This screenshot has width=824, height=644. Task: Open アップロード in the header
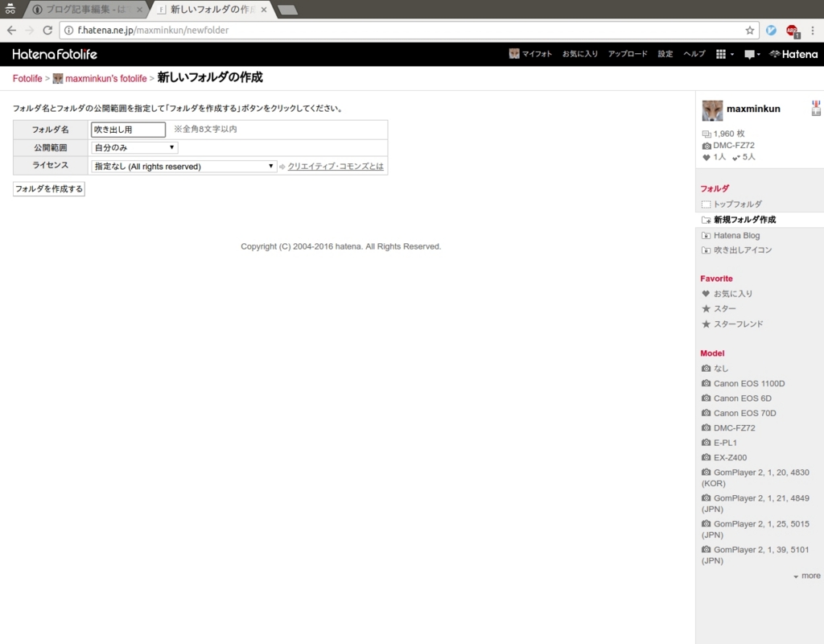click(628, 54)
